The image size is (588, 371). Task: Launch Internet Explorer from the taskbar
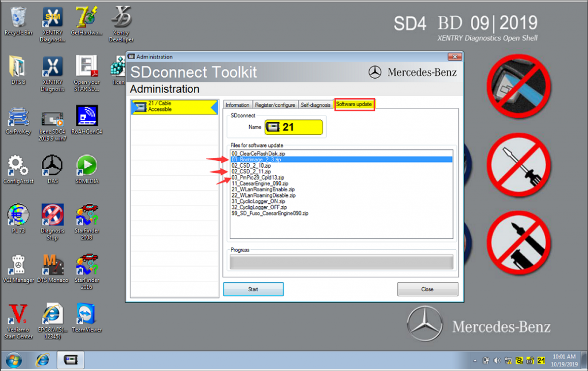click(42, 360)
